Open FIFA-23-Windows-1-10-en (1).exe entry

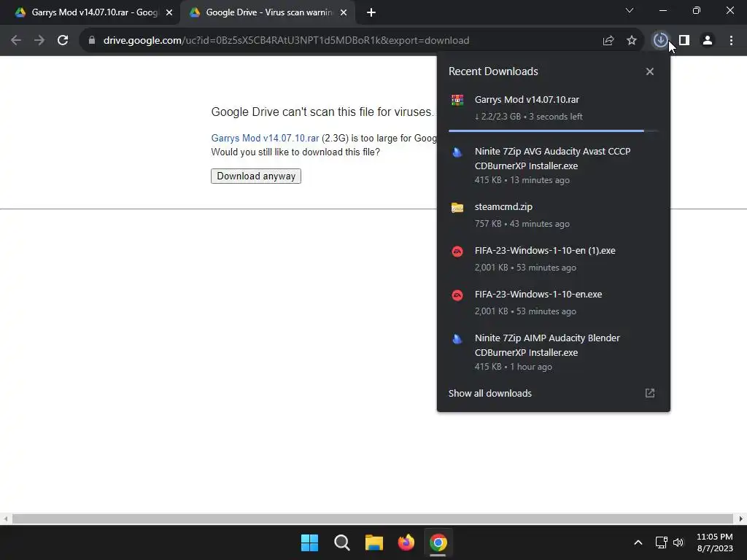coord(554,259)
